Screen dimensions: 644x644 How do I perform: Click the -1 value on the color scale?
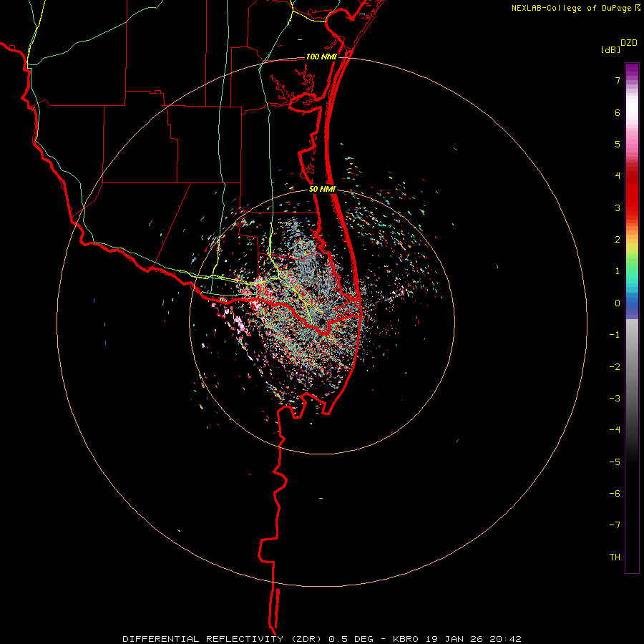point(615,335)
